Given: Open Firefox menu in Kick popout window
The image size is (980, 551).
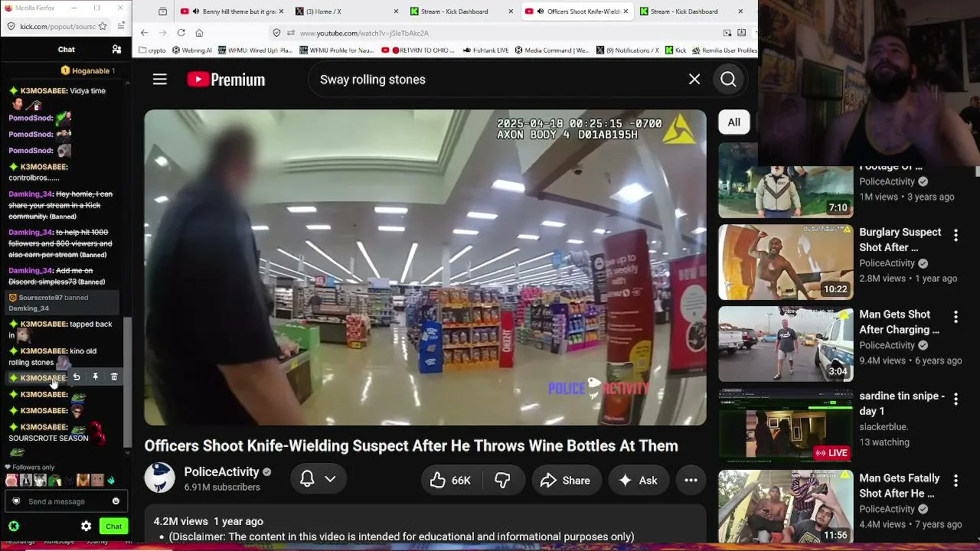Looking at the screenshot, I should [121, 26].
